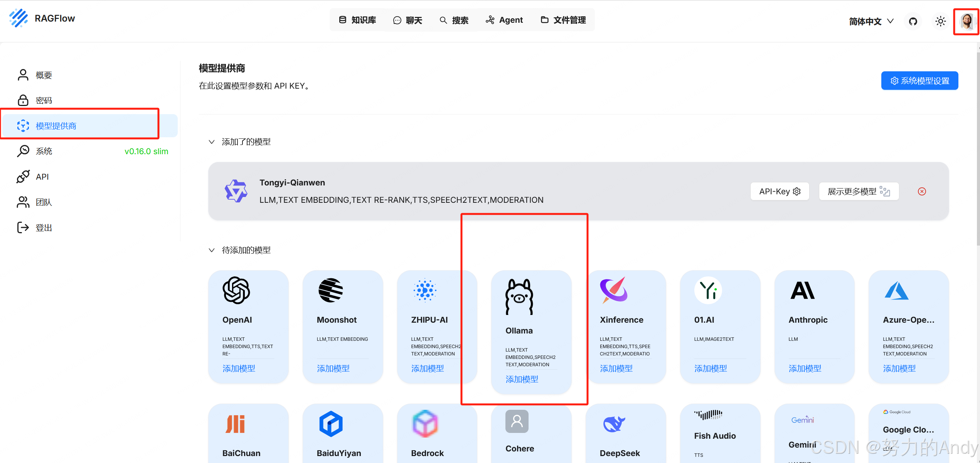Toggle the light/dark theme sun icon
The width and height of the screenshot is (980, 463).
coord(940,21)
